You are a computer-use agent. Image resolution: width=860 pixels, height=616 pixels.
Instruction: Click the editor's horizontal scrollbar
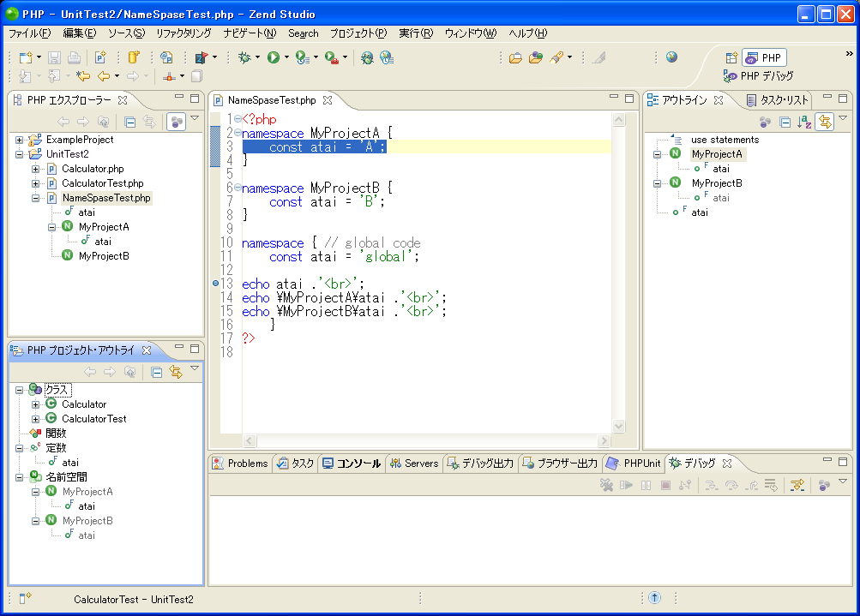point(427,440)
